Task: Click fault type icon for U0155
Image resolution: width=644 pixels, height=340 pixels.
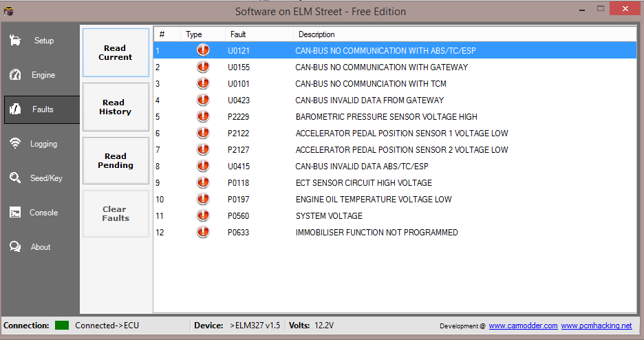Action: [203, 67]
